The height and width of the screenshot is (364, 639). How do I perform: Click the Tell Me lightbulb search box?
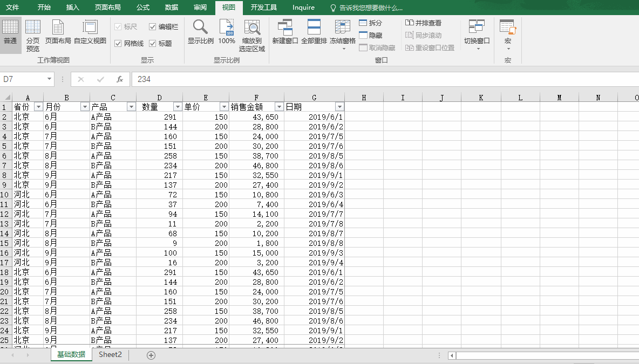(366, 8)
